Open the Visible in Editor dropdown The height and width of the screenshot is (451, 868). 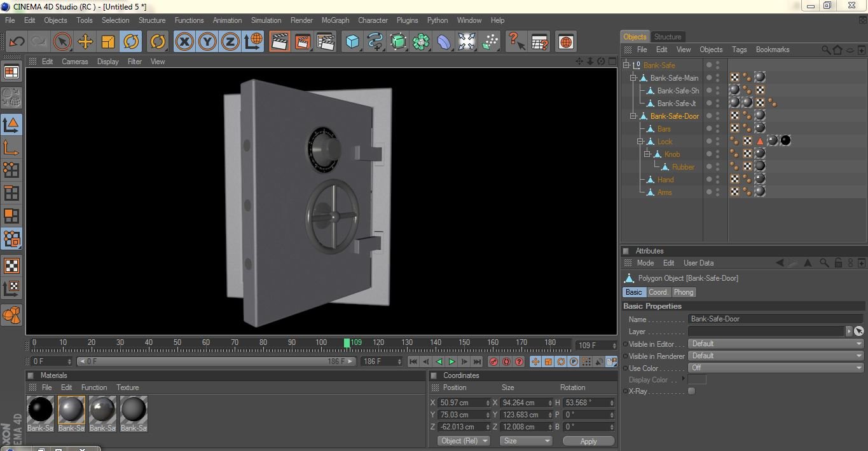click(775, 344)
